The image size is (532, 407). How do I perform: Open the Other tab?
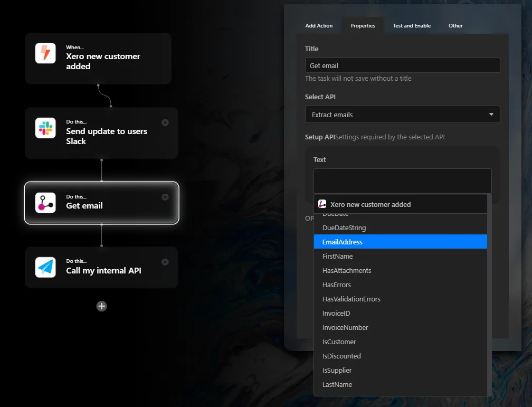click(x=455, y=25)
